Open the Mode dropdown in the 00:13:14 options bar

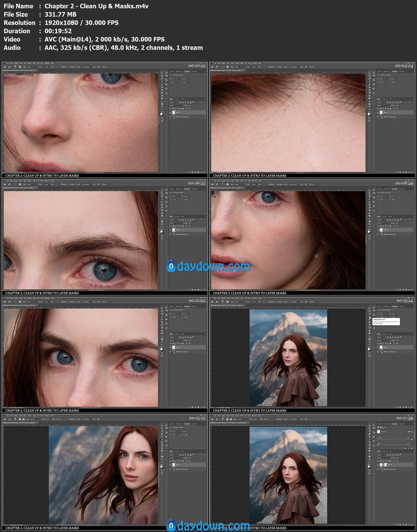click(240, 302)
